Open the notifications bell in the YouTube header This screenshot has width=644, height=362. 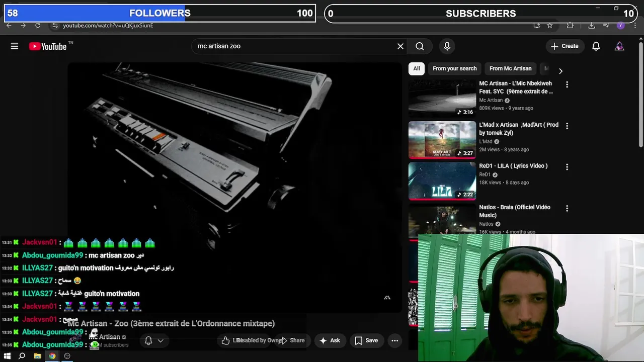coord(596,46)
